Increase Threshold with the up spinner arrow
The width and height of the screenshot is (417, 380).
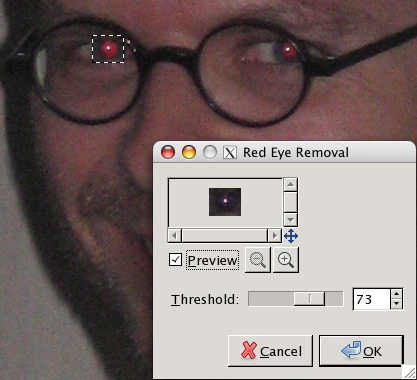click(396, 294)
